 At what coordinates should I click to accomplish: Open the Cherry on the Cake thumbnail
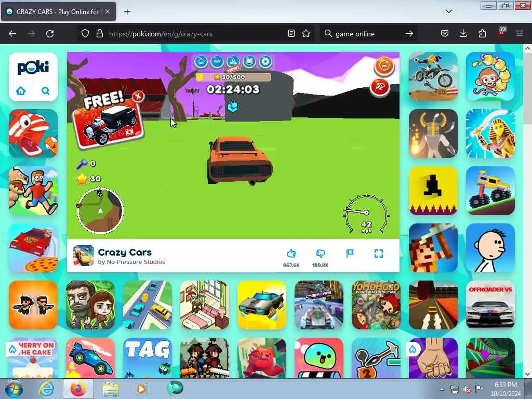pos(33,358)
